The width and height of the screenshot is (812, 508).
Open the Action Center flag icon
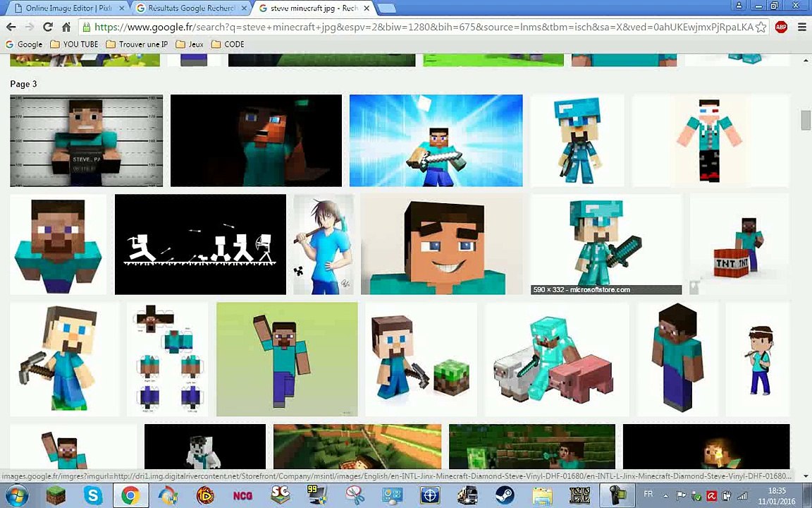click(681, 496)
